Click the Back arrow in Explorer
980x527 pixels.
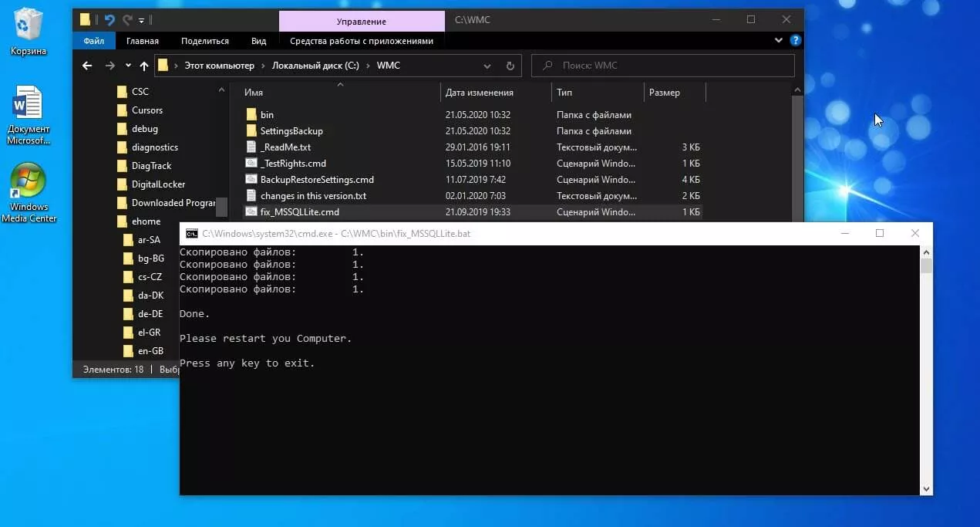coord(87,66)
